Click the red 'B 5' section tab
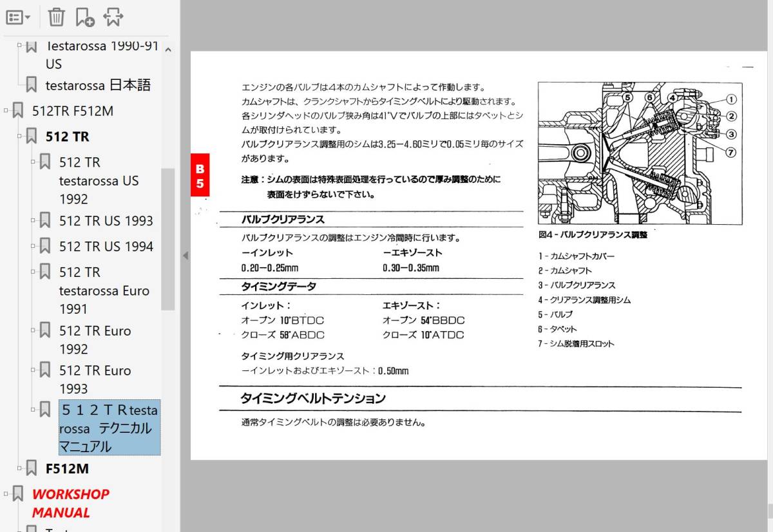This screenshot has width=773, height=532. [x=200, y=176]
